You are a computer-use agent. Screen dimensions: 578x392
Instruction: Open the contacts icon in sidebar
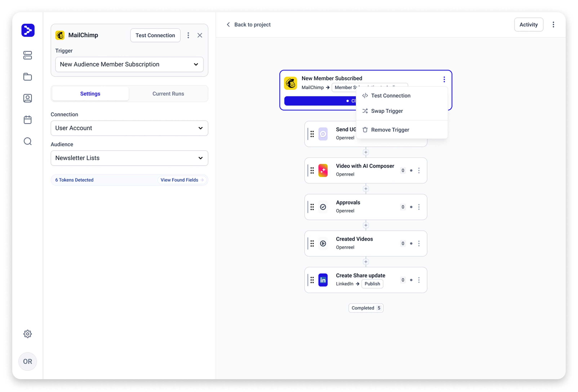point(28,98)
